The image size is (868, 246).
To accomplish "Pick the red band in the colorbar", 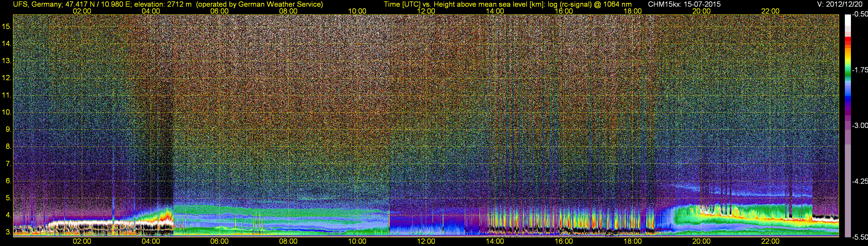I will point(848,41).
